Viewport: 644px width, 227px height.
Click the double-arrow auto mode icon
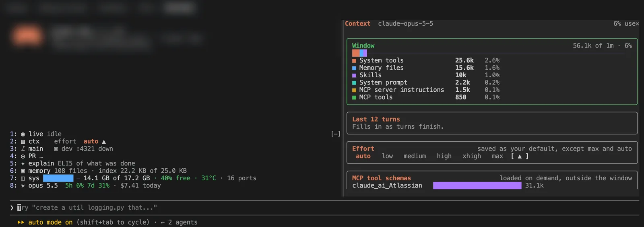click(21, 222)
